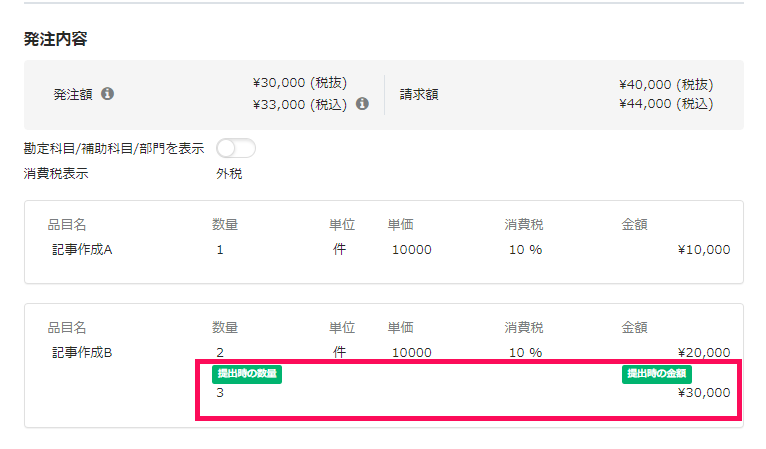Image resolution: width=766 pixels, height=449 pixels.
Task: Click ¥30,000 (税抜) order amount
Action: 300,83
